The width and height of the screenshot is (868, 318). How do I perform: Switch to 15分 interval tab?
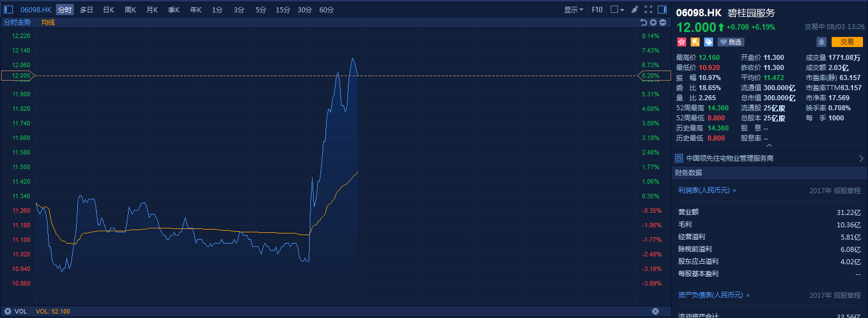click(283, 10)
